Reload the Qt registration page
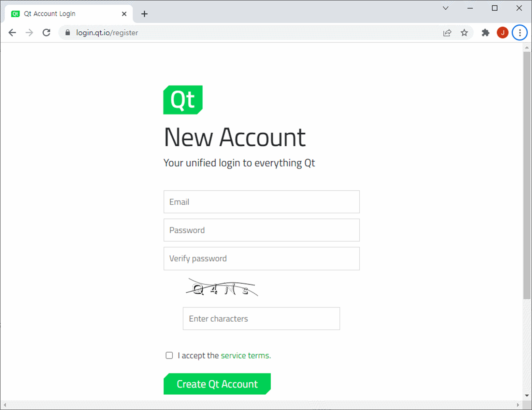 46,33
